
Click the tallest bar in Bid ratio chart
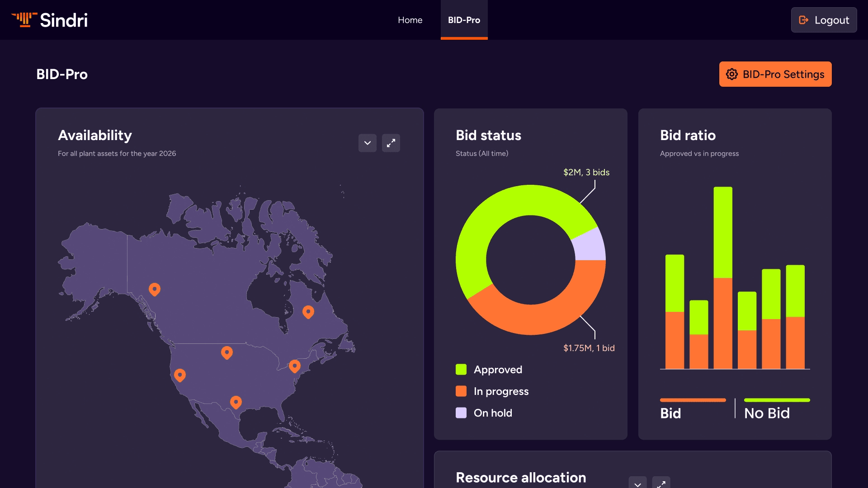pyautogui.click(x=723, y=271)
